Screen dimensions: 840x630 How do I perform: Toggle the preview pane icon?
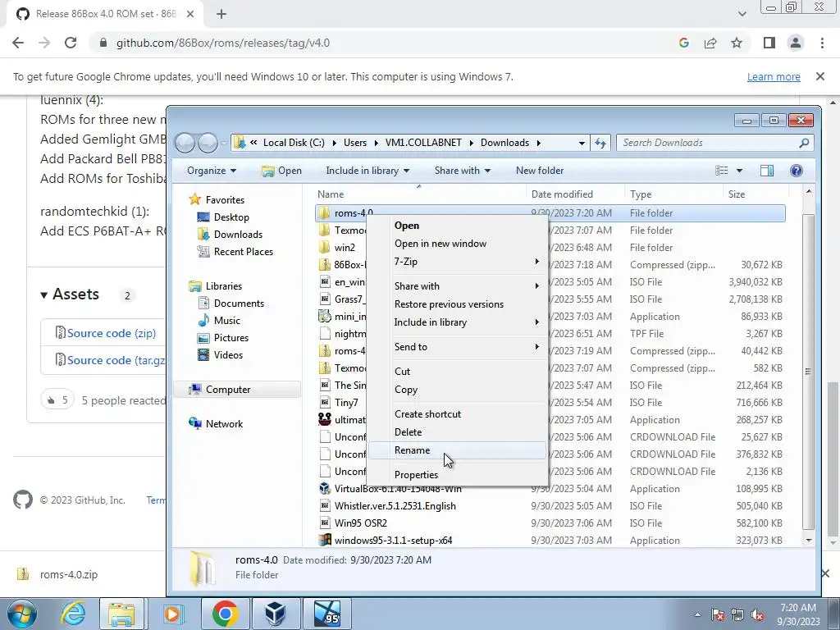pos(767,171)
